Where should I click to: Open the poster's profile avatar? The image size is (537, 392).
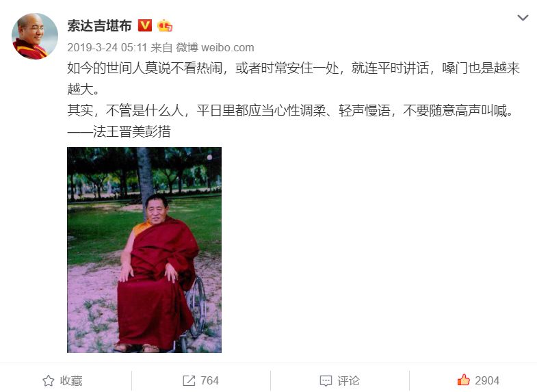[35, 36]
